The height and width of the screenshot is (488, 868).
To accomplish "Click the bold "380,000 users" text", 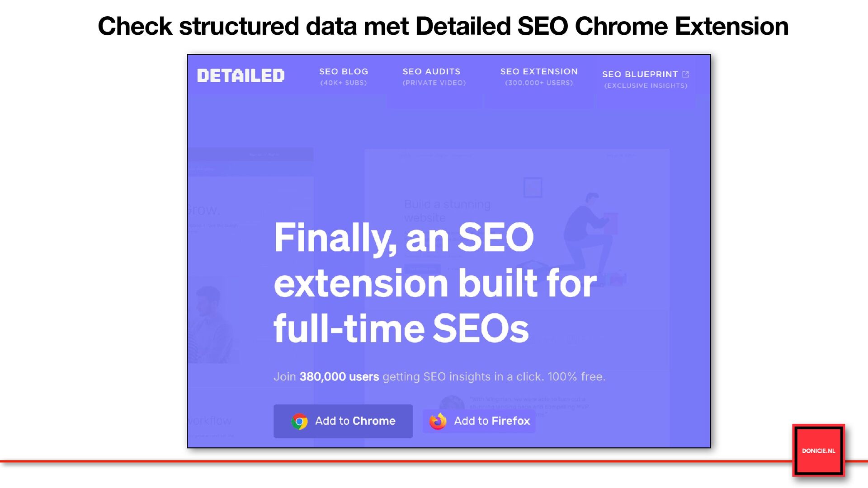I will coord(339,377).
